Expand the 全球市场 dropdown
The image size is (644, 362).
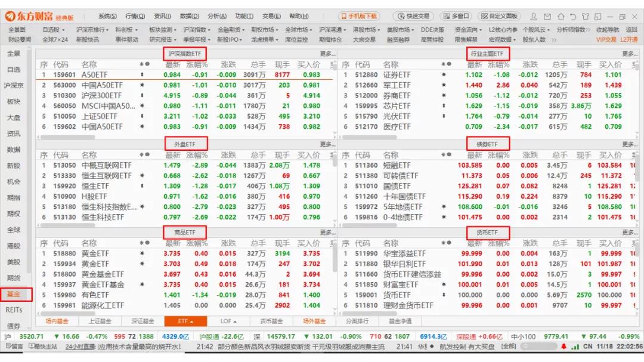(x=299, y=30)
